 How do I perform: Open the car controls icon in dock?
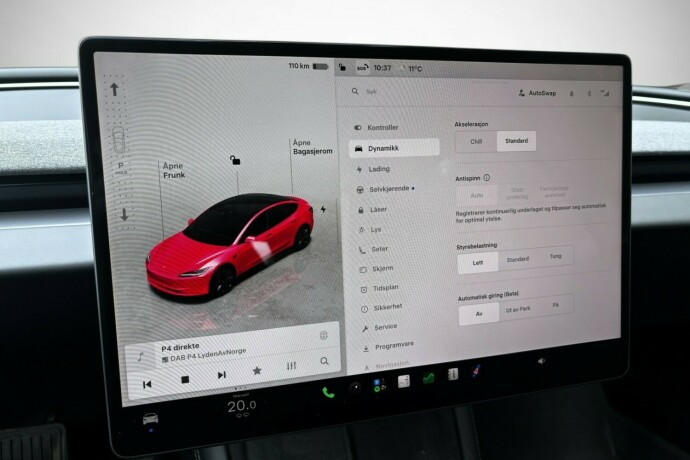point(150,419)
